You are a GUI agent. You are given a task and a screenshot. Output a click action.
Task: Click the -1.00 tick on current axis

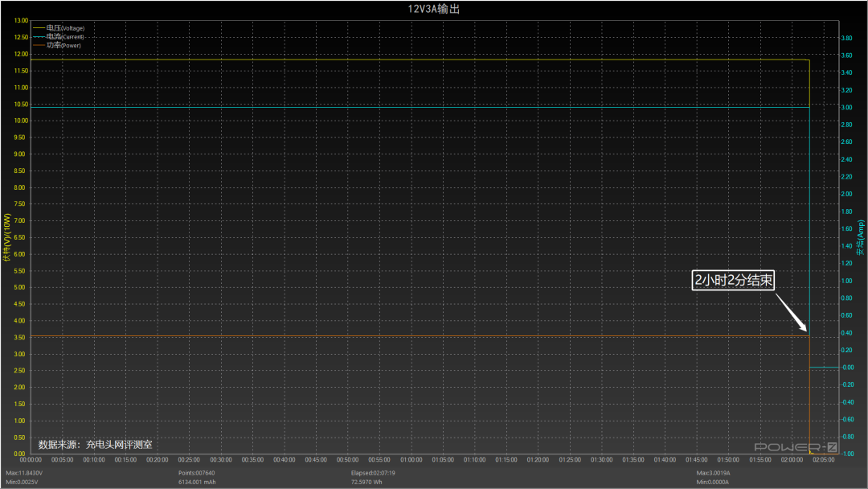(847, 454)
